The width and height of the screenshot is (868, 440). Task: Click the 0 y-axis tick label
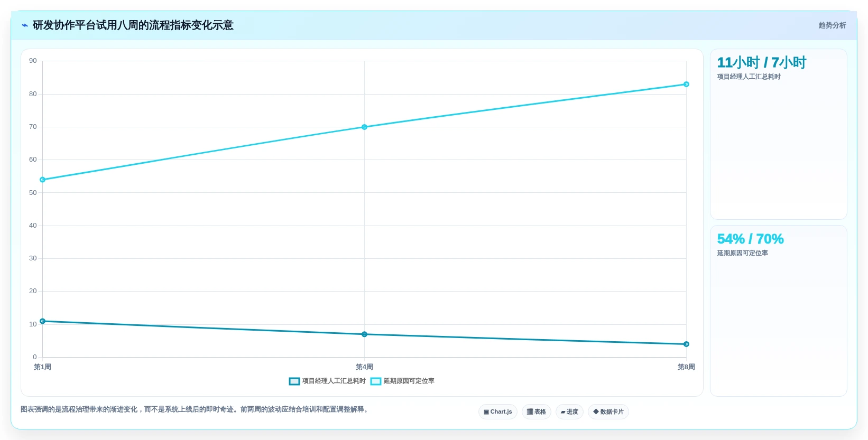[35, 357]
